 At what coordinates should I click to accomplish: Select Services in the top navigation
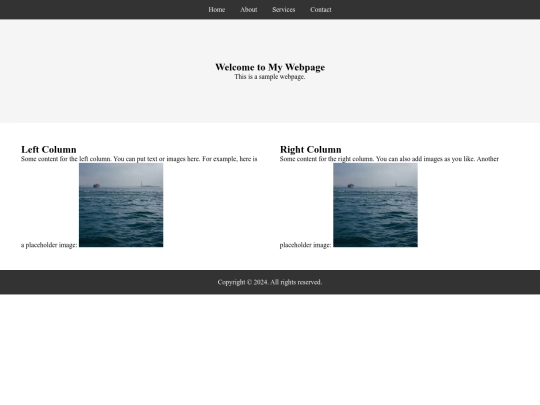pyautogui.click(x=283, y=10)
